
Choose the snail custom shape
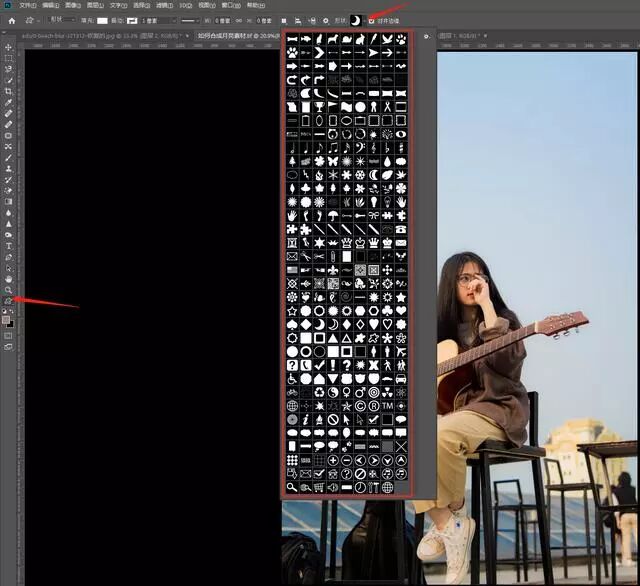347,39
